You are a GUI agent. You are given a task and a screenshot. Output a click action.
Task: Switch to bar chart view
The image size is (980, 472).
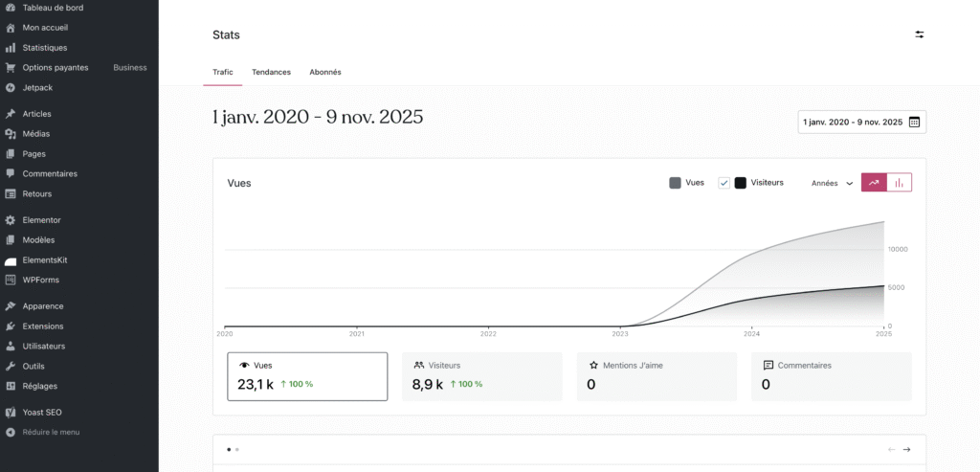[900, 183]
